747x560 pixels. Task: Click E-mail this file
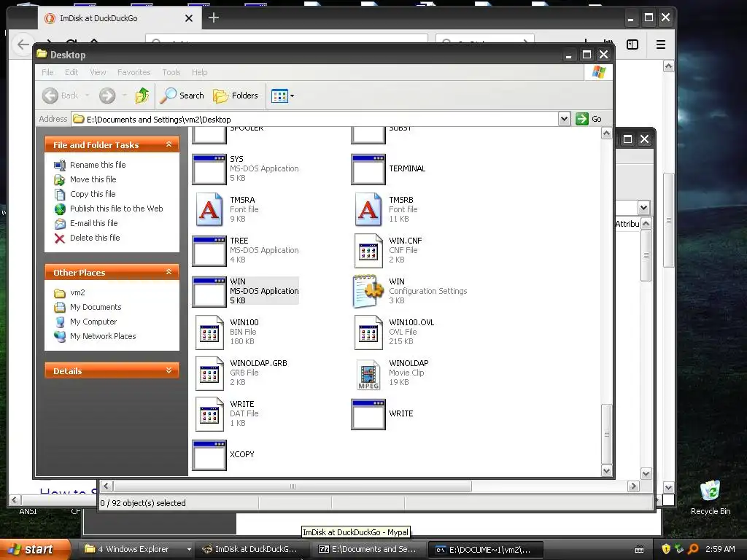click(x=93, y=223)
